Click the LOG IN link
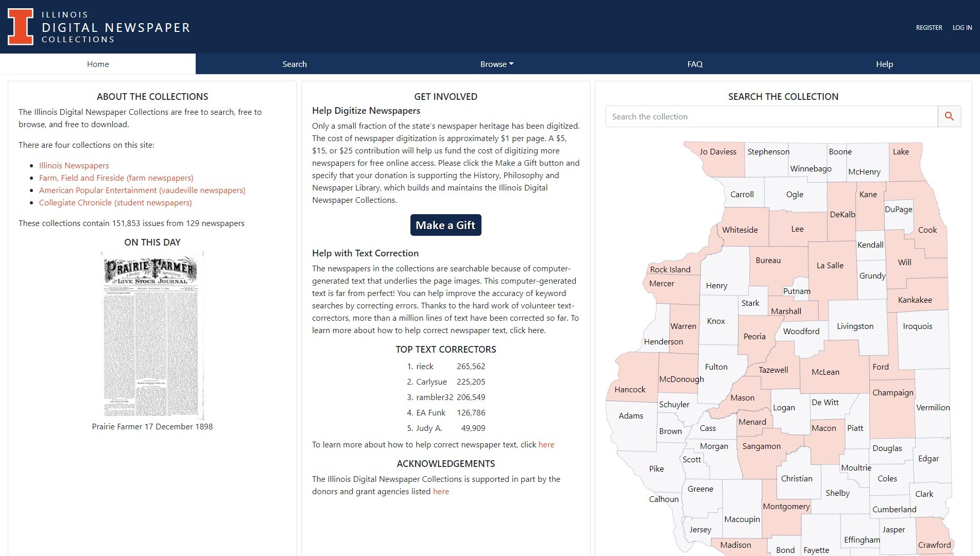The image size is (980, 556). pyautogui.click(x=961, y=27)
